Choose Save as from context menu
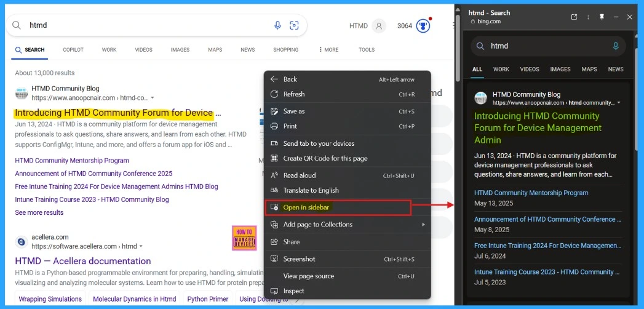This screenshot has height=309, width=644. 348,111
